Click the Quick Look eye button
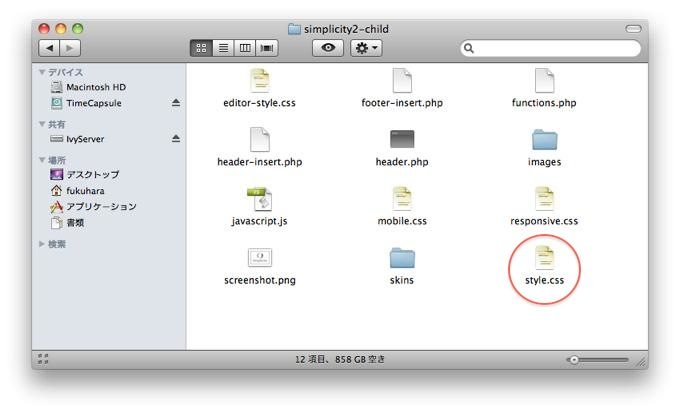Screen dimensions: 680x413 (x=327, y=47)
